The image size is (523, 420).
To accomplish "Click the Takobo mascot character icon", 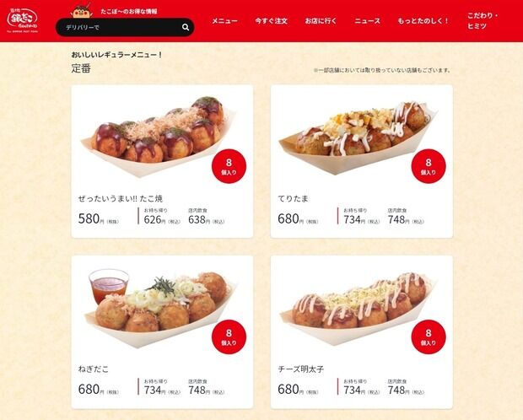I will tap(82, 11).
